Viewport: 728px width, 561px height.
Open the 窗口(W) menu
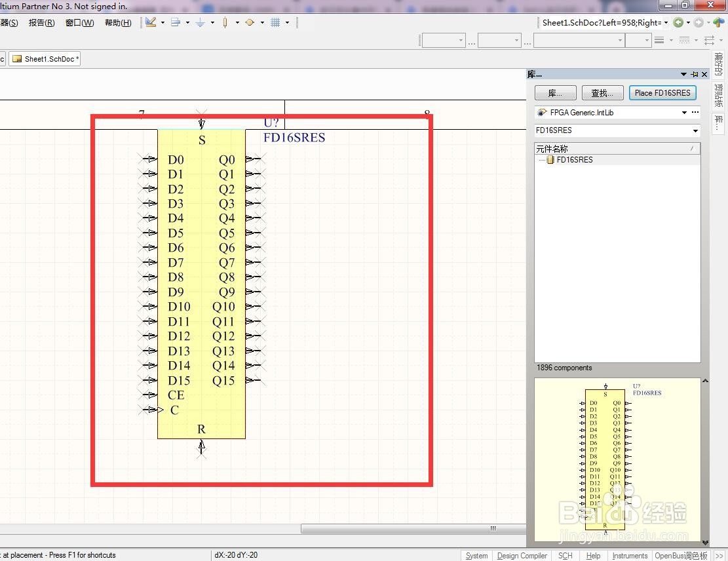tap(80, 23)
